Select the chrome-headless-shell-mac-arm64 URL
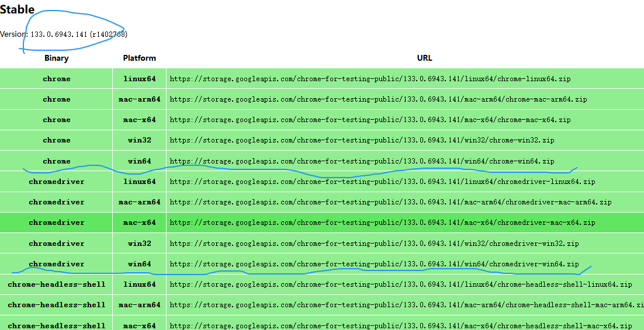Screen dimensions: 644x330 (407, 305)
